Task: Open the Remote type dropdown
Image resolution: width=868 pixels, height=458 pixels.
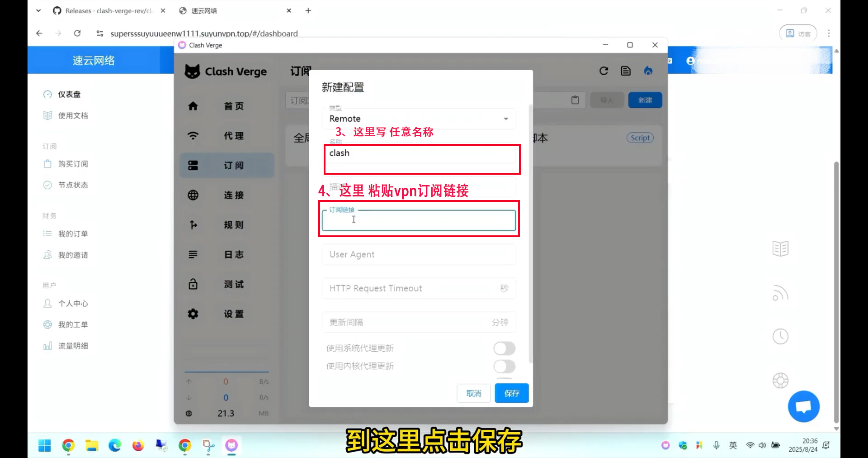Action: pos(419,119)
